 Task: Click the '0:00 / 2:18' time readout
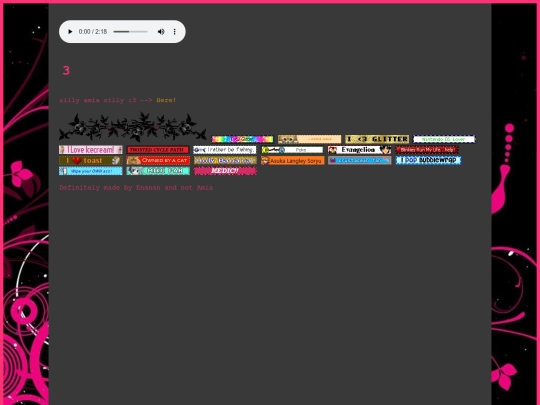(x=93, y=32)
